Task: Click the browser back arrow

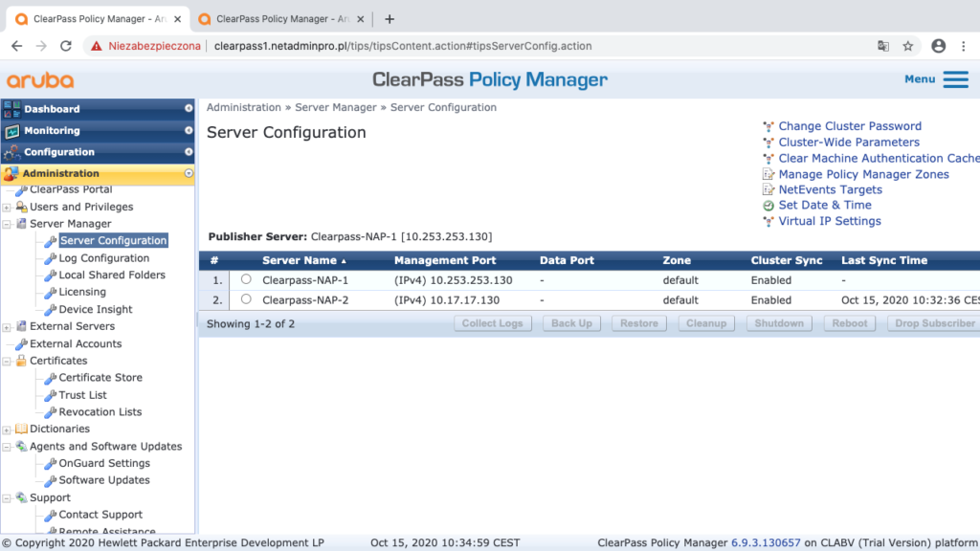Action: (x=17, y=46)
